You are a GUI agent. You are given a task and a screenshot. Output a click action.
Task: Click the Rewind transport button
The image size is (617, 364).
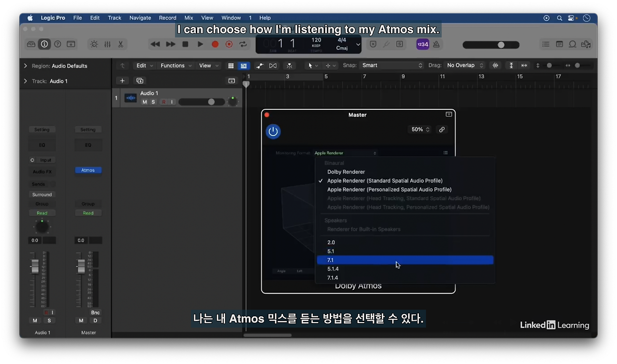[x=155, y=44]
